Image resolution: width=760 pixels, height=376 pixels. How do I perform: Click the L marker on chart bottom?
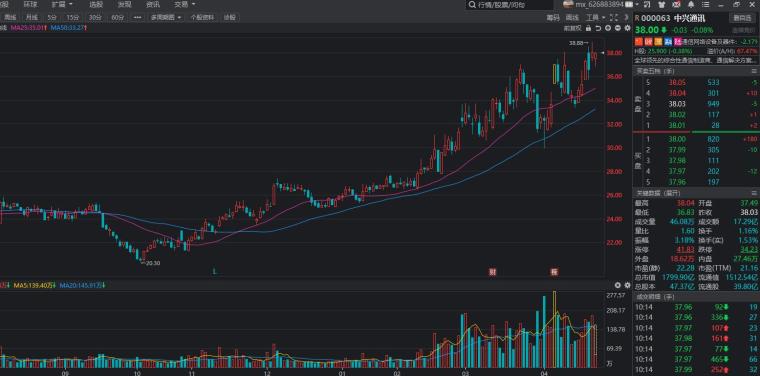click(x=214, y=272)
